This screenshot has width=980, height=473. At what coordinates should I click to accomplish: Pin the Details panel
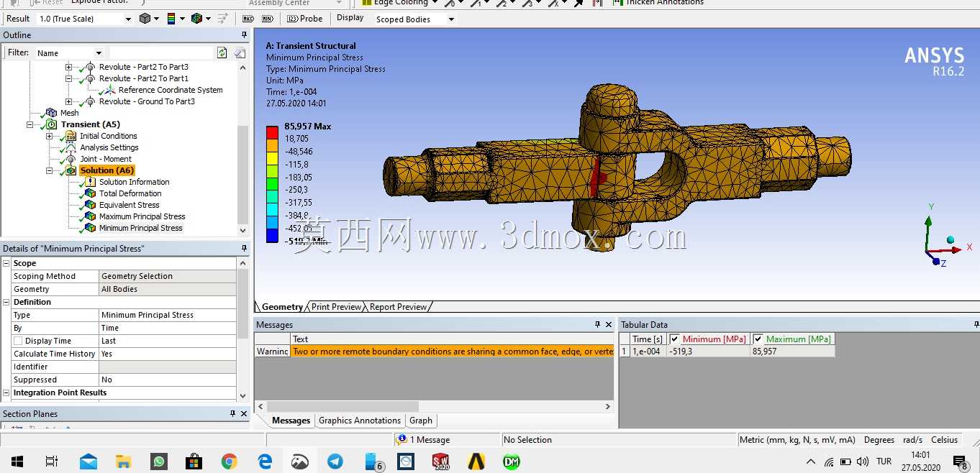[x=244, y=248]
